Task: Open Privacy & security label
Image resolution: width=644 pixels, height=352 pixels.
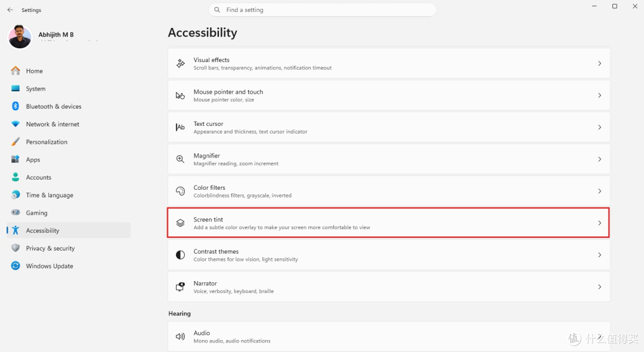Action: pos(51,249)
